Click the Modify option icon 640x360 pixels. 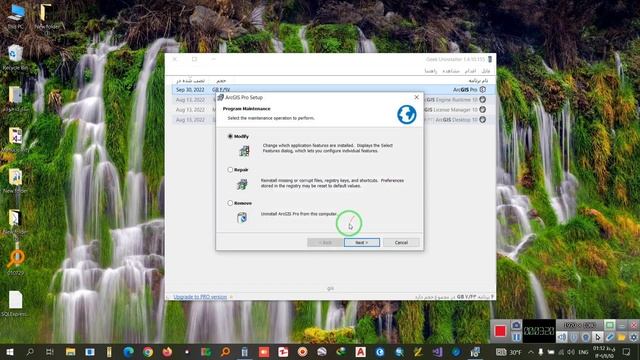pyautogui.click(x=244, y=151)
